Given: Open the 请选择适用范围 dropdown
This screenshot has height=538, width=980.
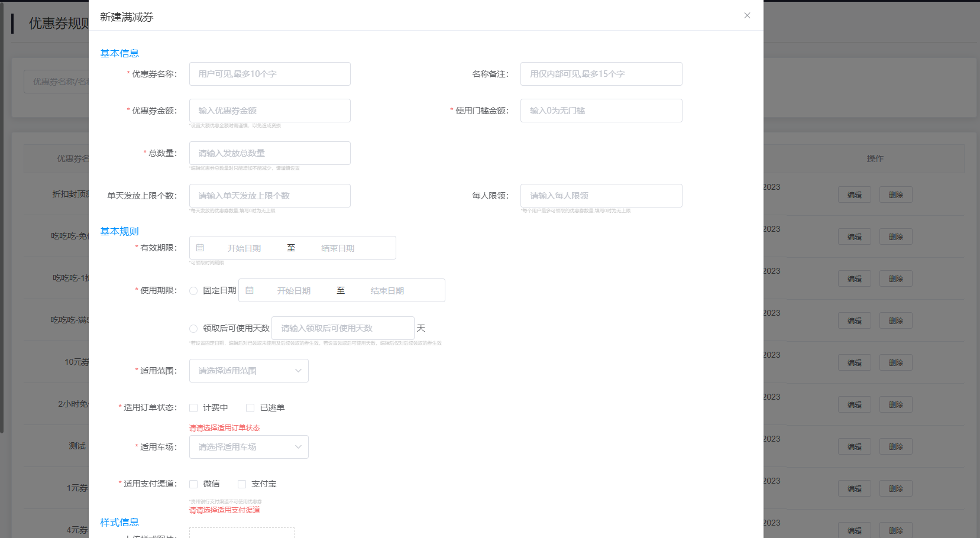Looking at the screenshot, I should 248,371.
